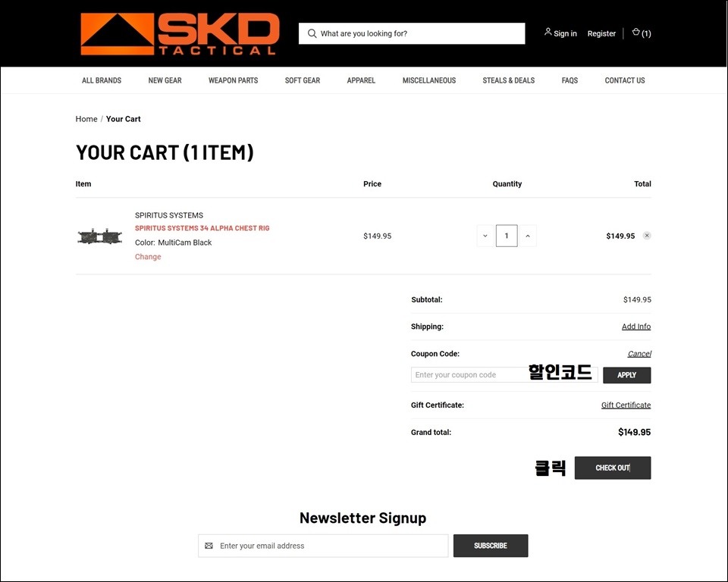
Task: Increase quantity with the up arrow
Action: coord(528,236)
